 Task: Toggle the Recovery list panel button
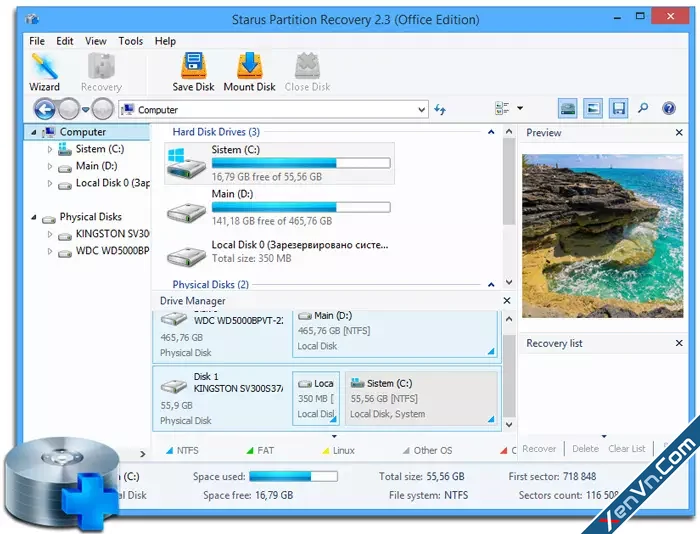pyautogui.click(x=618, y=108)
